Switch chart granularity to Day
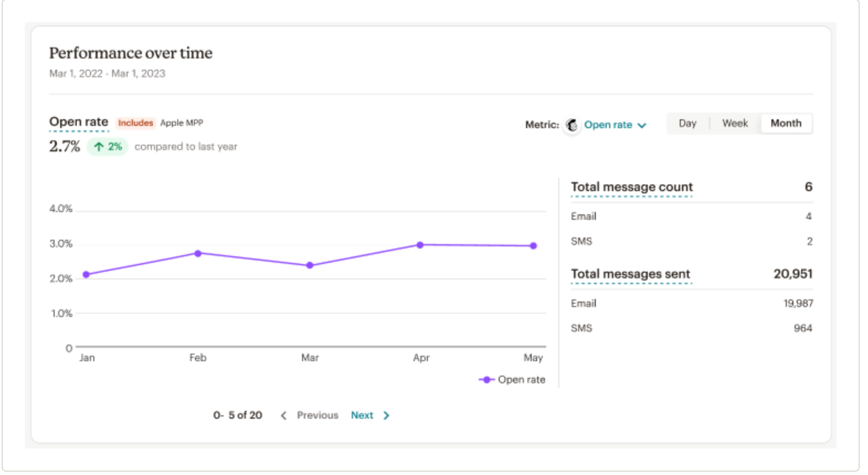This screenshot has width=868, height=475. pyautogui.click(x=687, y=123)
